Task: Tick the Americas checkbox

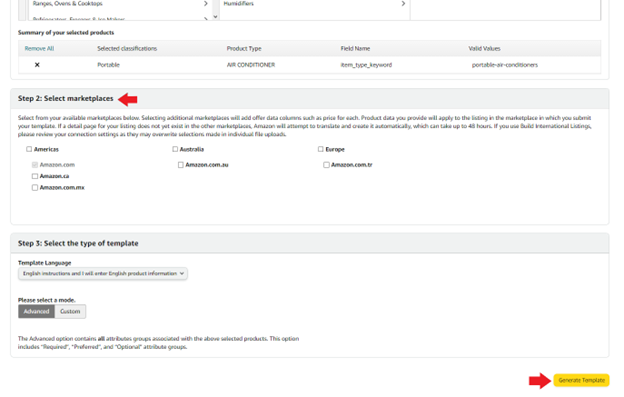Action: point(29,149)
